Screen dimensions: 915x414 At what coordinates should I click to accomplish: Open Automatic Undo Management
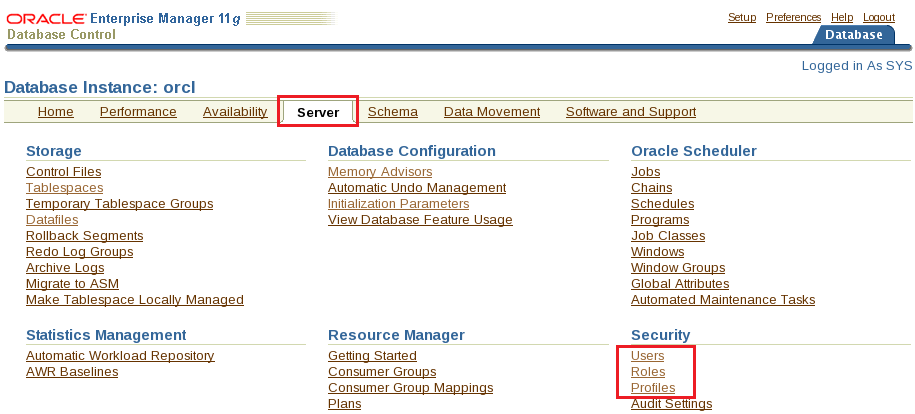[417, 187]
